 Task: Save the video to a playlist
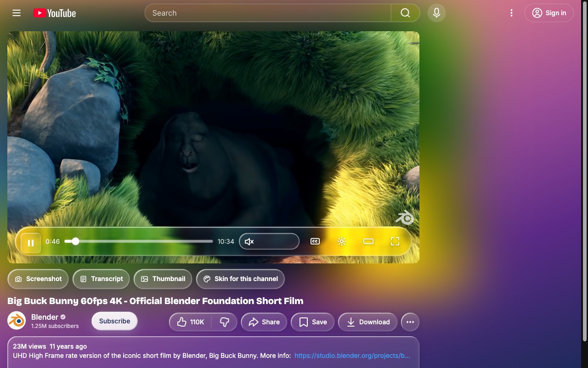click(x=313, y=322)
